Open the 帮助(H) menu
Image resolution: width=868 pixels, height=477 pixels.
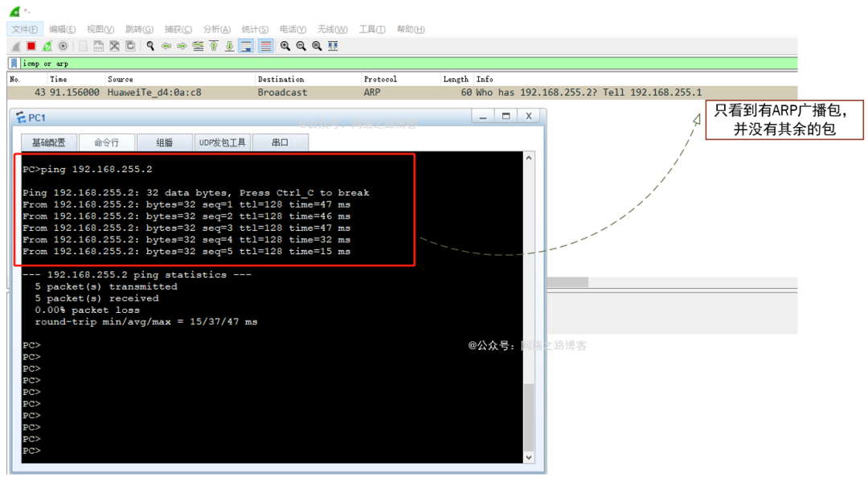point(410,30)
